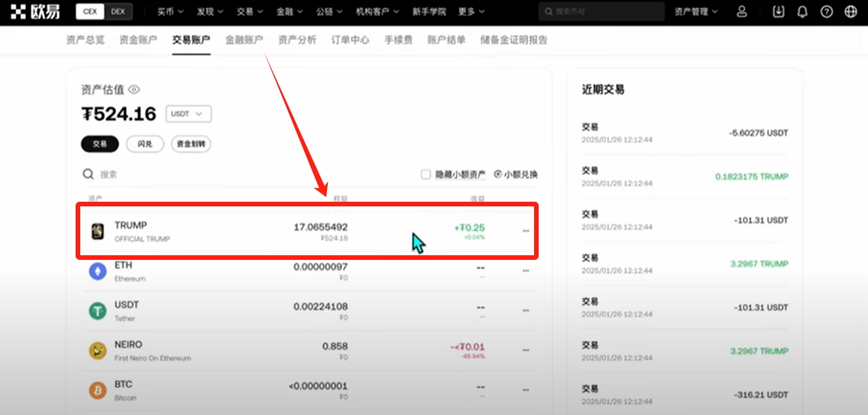Image resolution: width=868 pixels, height=415 pixels.
Task: Switch to CEX mode
Action: tap(89, 11)
